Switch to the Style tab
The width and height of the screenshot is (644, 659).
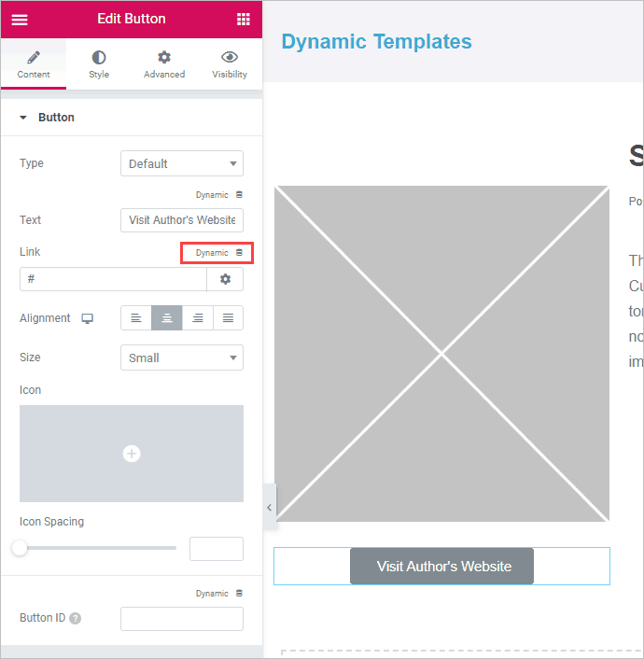pyautogui.click(x=99, y=64)
